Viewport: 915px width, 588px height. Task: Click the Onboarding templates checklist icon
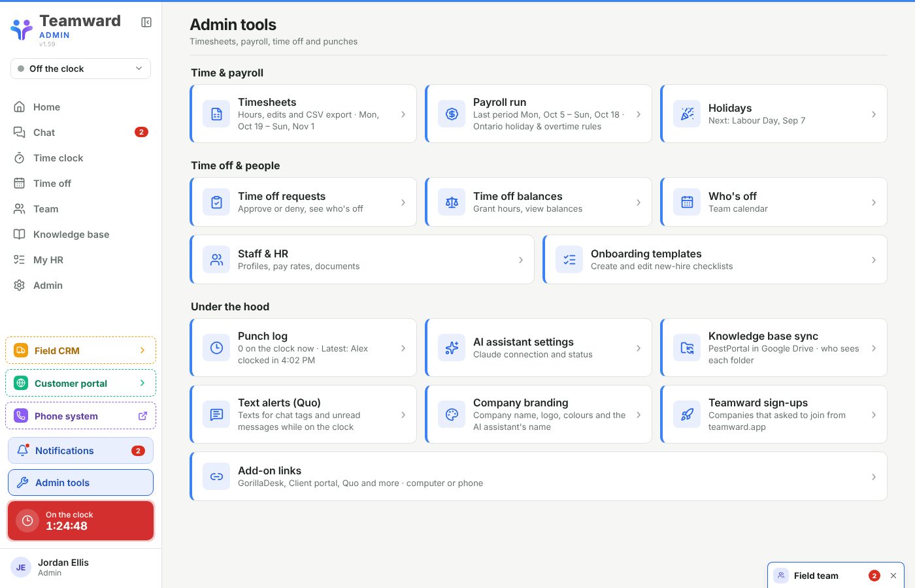coord(569,259)
